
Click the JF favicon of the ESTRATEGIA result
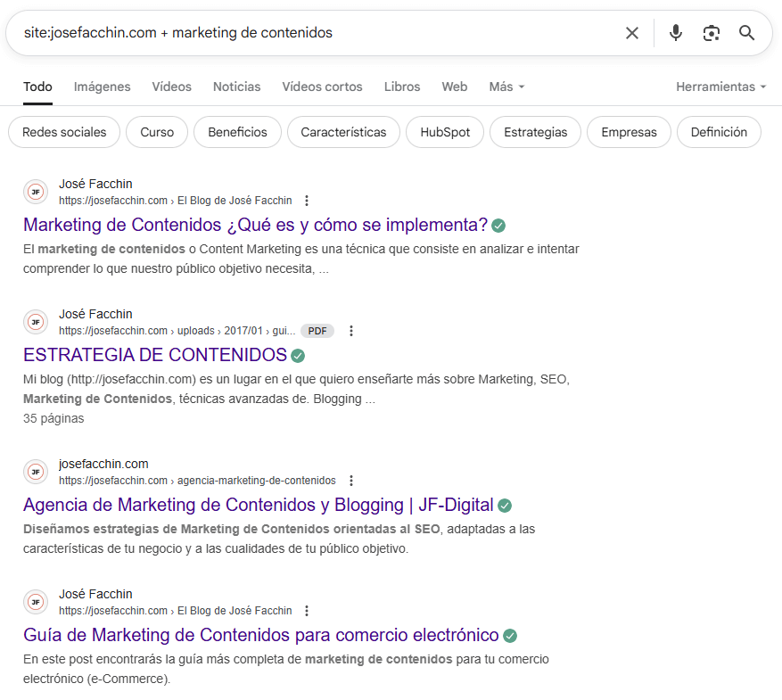pos(36,322)
